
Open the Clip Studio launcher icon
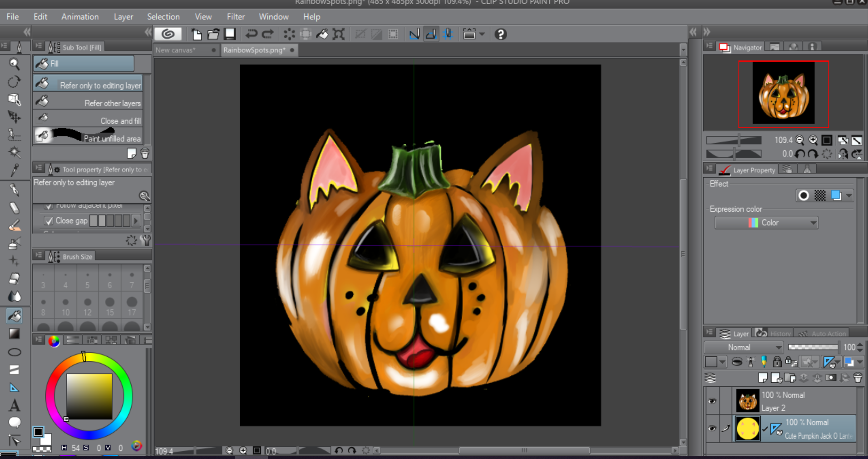(168, 34)
